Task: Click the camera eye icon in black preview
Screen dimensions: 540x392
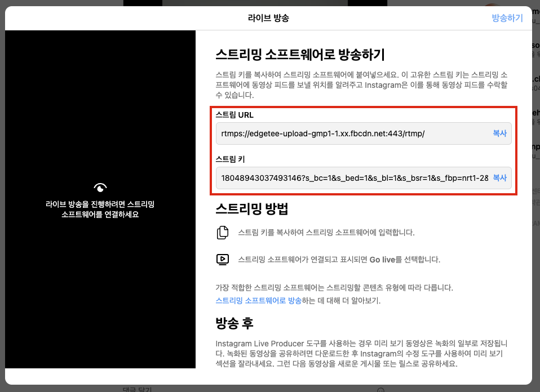Action: [x=100, y=188]
